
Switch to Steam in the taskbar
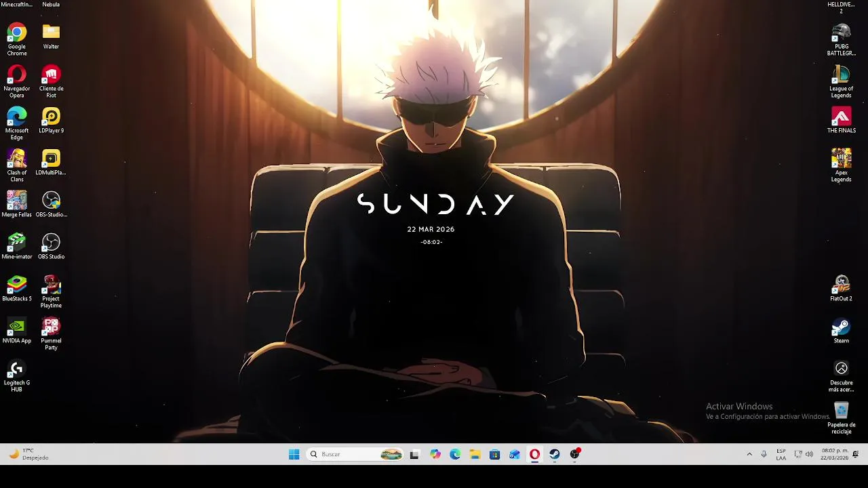[x=555, y=454]
